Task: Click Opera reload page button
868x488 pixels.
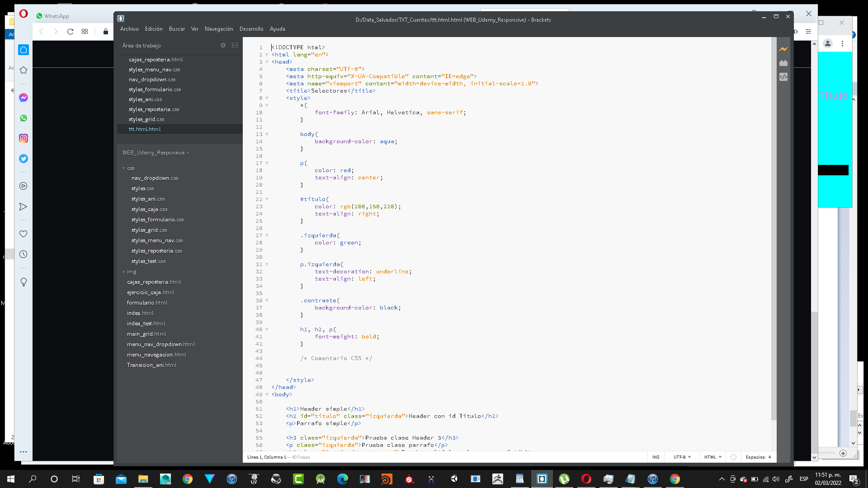Action: tap(70, 32)
